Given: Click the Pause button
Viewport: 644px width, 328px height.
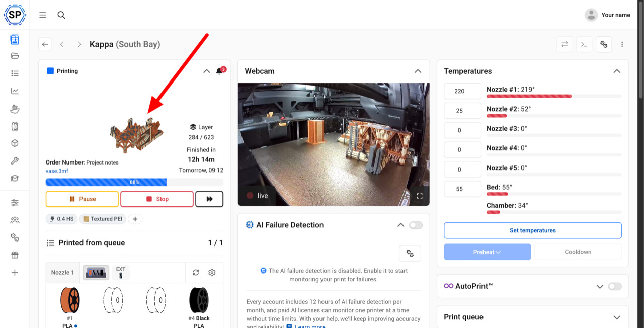Looking at the screenshot, I should pos(82,199).
